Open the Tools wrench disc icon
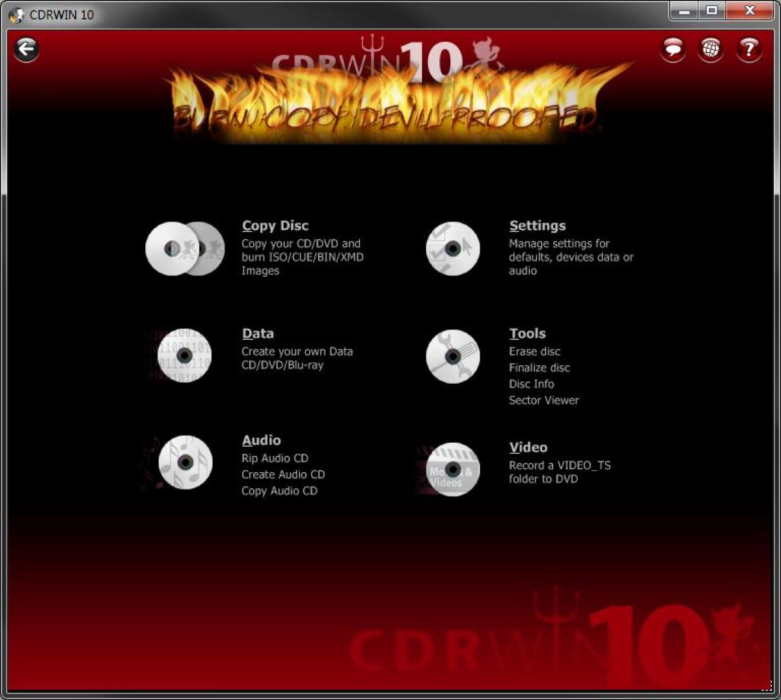Viewport: 781px width, 700px height. [452, 357]
